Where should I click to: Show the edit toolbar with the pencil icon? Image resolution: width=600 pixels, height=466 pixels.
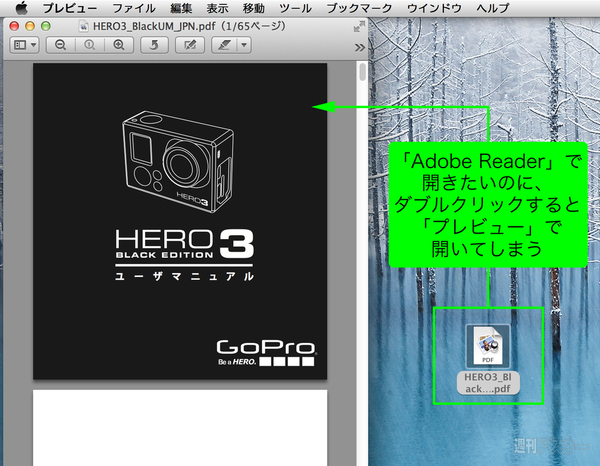(x=190, y=45)
